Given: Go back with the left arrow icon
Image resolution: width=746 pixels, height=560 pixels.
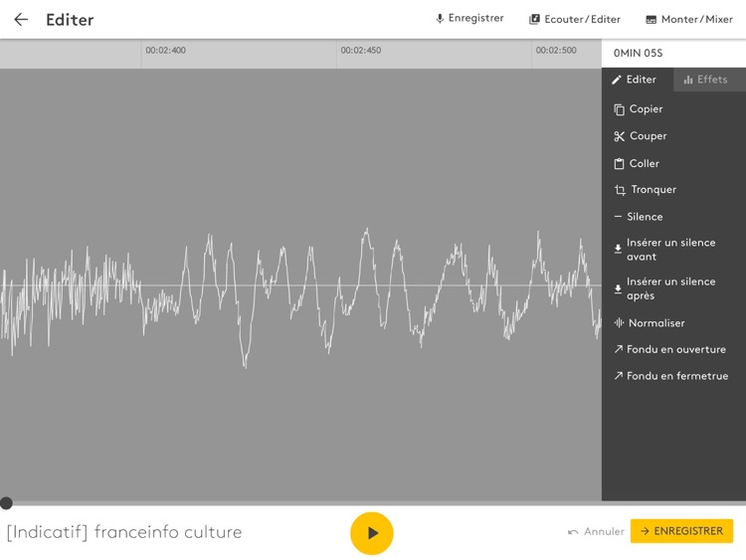Looking at the screenshot, I should (x=21, y=20).
